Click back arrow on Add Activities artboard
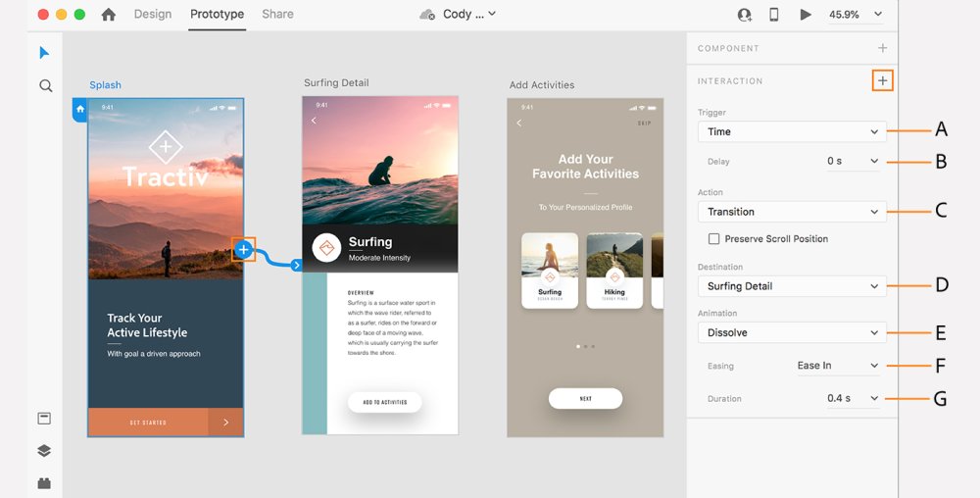Screen dimensions: 980x498 click(x=518, y=124)
